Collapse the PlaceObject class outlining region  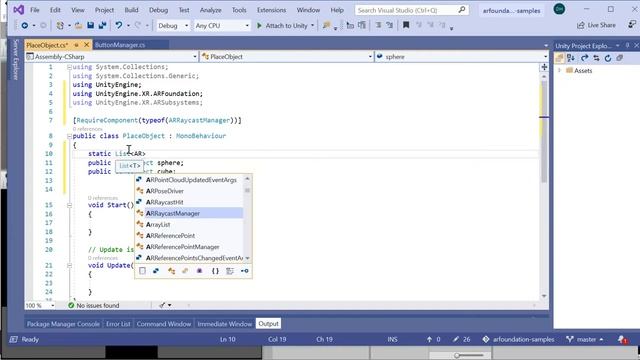tap(69, 136)
